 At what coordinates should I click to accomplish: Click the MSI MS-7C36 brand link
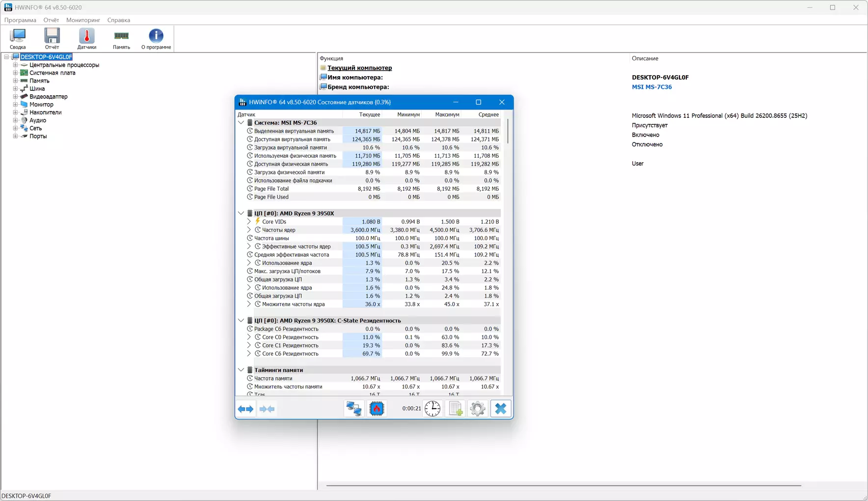coord(651,87)
